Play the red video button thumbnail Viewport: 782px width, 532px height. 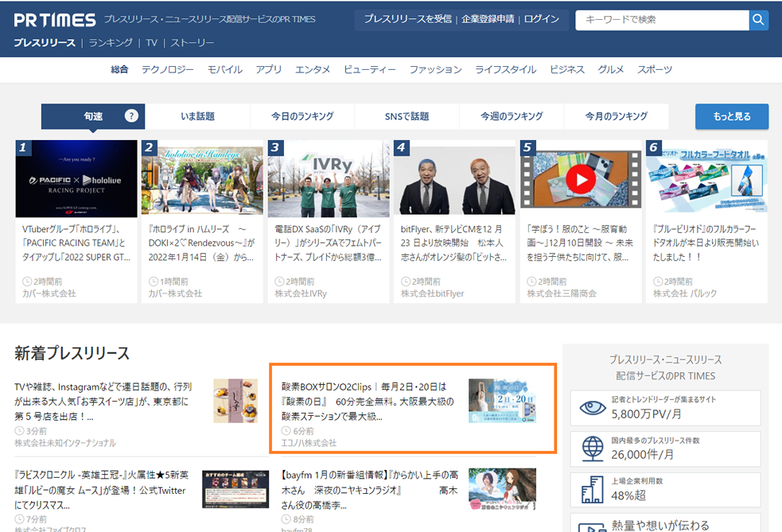[x=581, y=180]
